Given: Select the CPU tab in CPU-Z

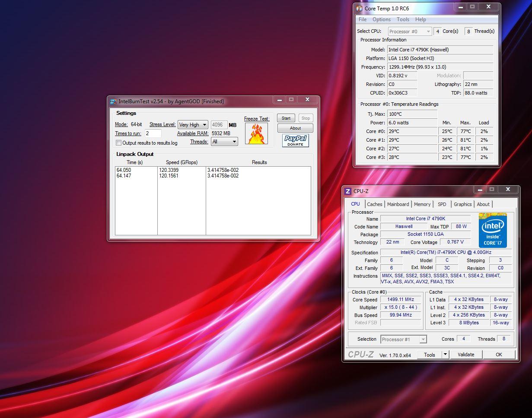Looking at the screenshot, I should pos(355,204).
